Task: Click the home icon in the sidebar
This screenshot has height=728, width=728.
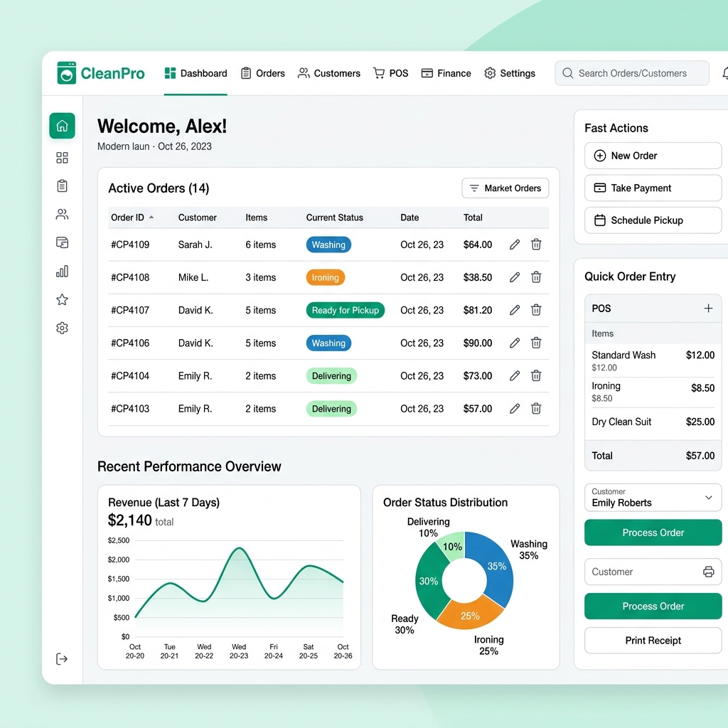Action: pos(63,126)
